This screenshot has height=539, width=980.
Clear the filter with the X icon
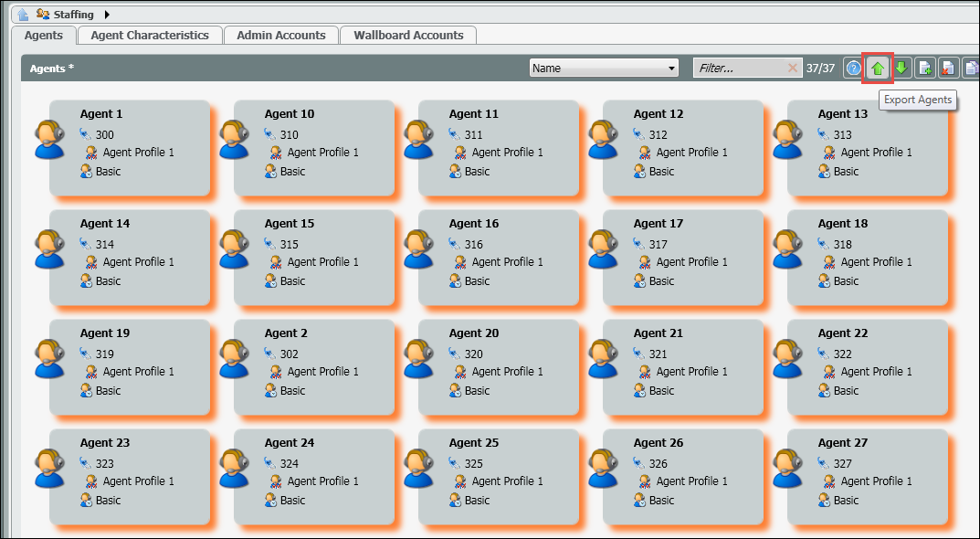point(792,68)
